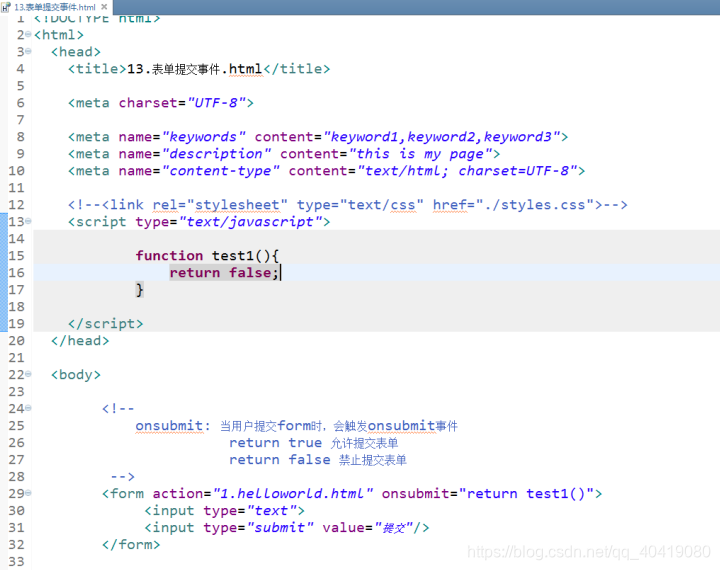Click the <html> tag on line 2
720x570 pixels.
point(59,35)
